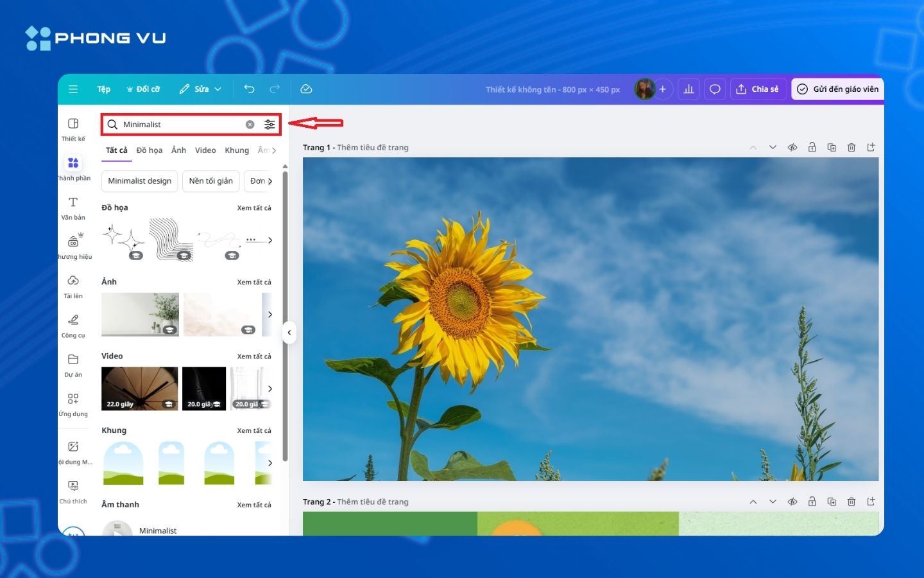Click the cloud save status icon
Image resolution: width=924 pixels, height=578 pixels.
(x=306, y=89)
